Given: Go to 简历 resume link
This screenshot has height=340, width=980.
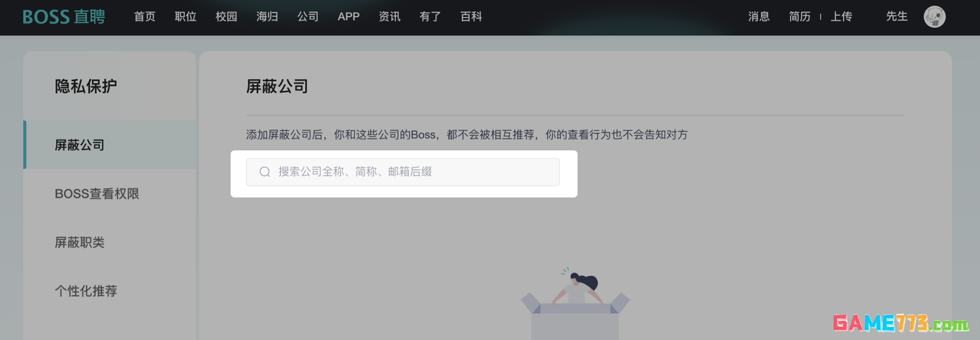Looking at the screenshot, I should click(x=800, y=17).
